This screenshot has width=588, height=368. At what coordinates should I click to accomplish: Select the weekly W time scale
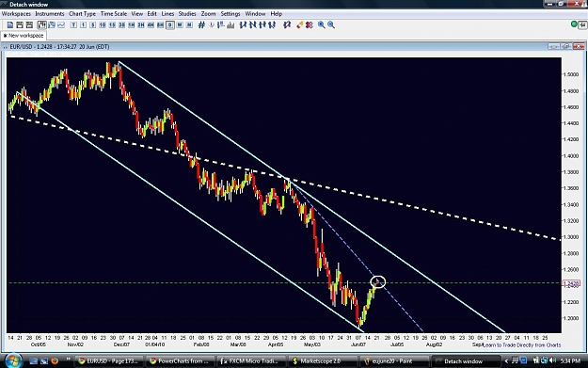click(180, 25)
